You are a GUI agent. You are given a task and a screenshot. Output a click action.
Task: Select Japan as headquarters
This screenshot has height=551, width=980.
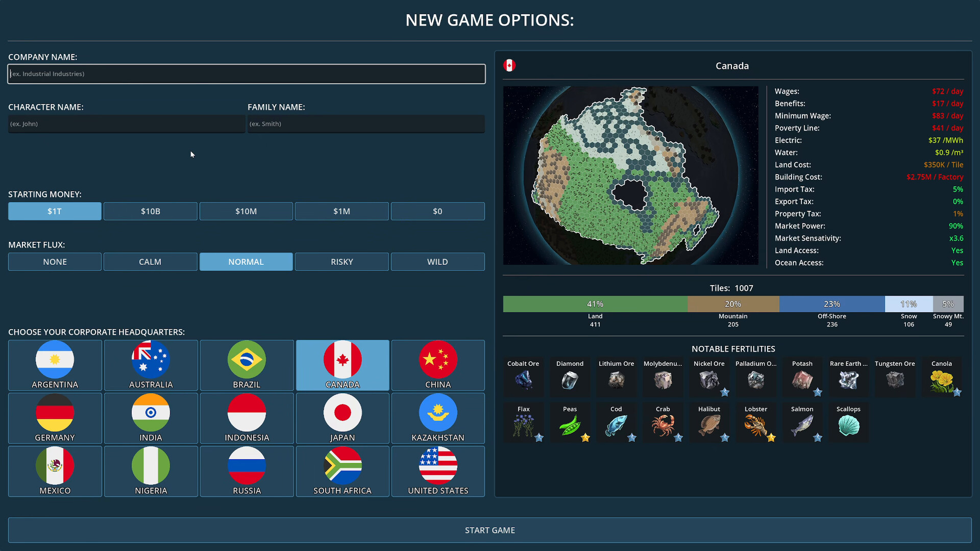[342, 418]
